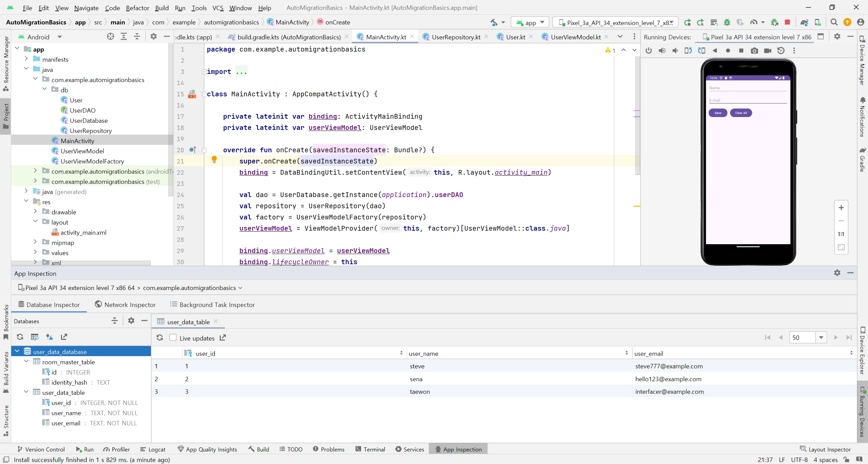Screen dimensions: 868x464
Task: Open the page size 50 dropdown
Action: coord(821,337)
